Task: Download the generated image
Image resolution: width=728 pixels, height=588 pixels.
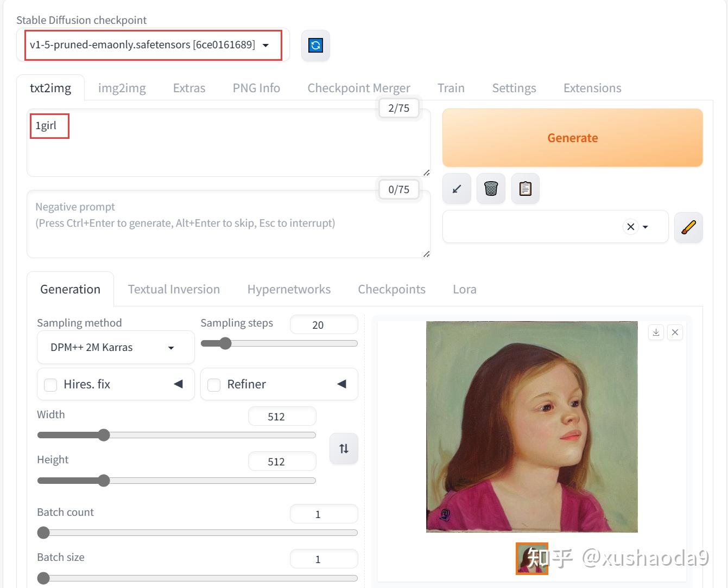Action: point(656,333)
